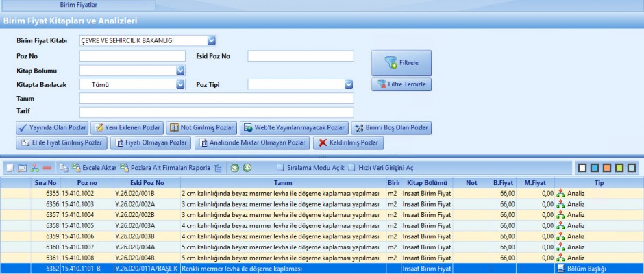Toggle Hızlı Veri Girişini Aç checkbox
The height and width of the screenshot is (274, 644).
point(351,168)
